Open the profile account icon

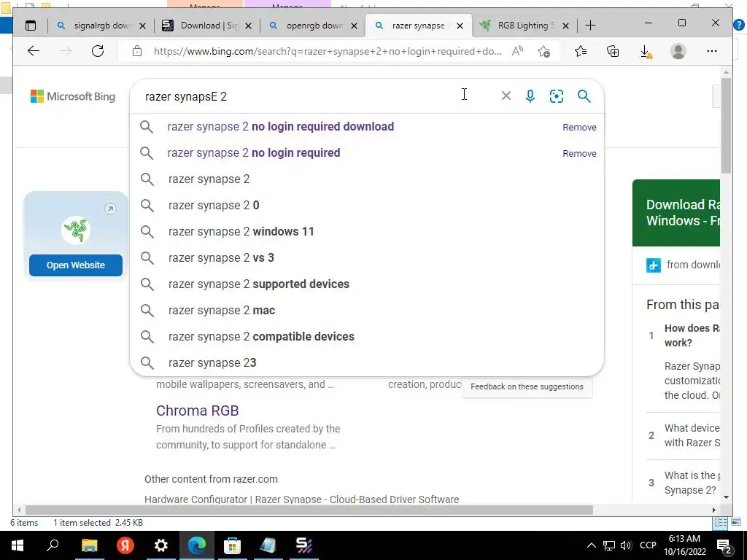[678, 51]
